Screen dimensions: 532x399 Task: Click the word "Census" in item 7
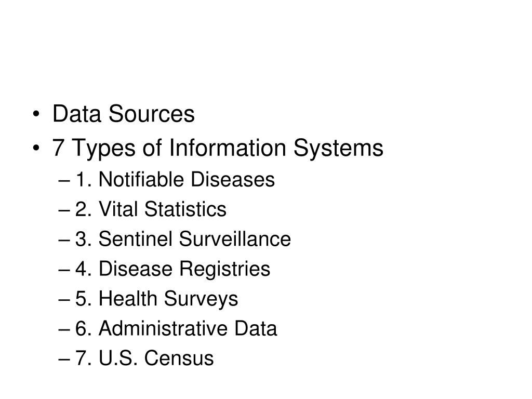pyautogui.click(x=179, y=358)
